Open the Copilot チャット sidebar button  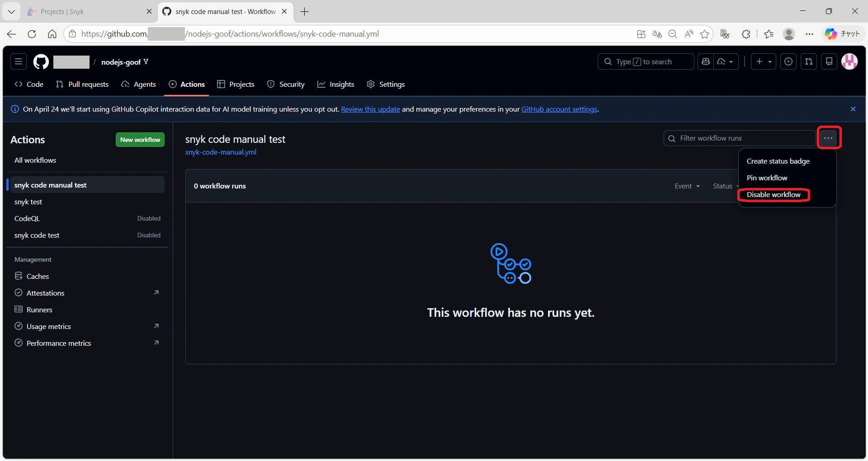[842, 34]
